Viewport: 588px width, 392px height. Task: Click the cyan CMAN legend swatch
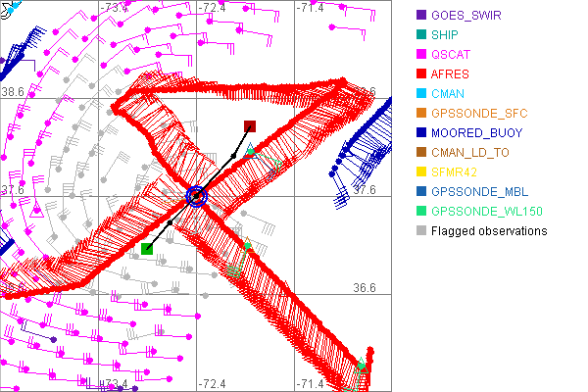click(x=420, y=94)
